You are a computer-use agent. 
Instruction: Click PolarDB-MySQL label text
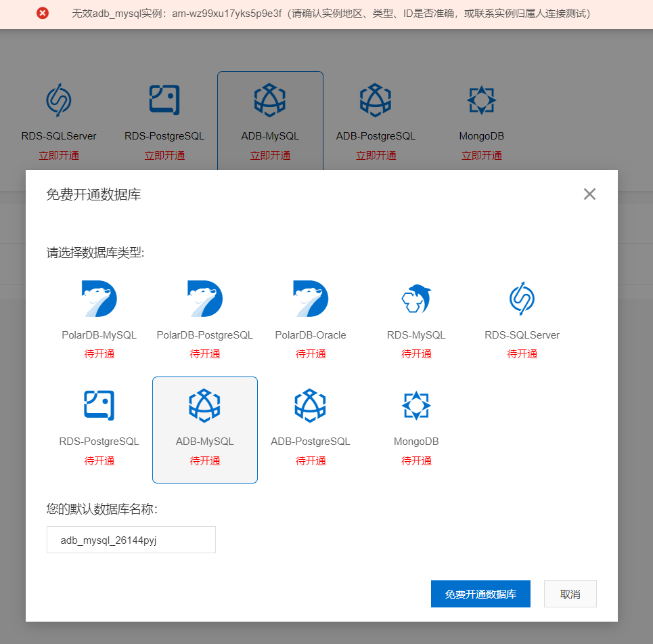click(x=99, y=335)
